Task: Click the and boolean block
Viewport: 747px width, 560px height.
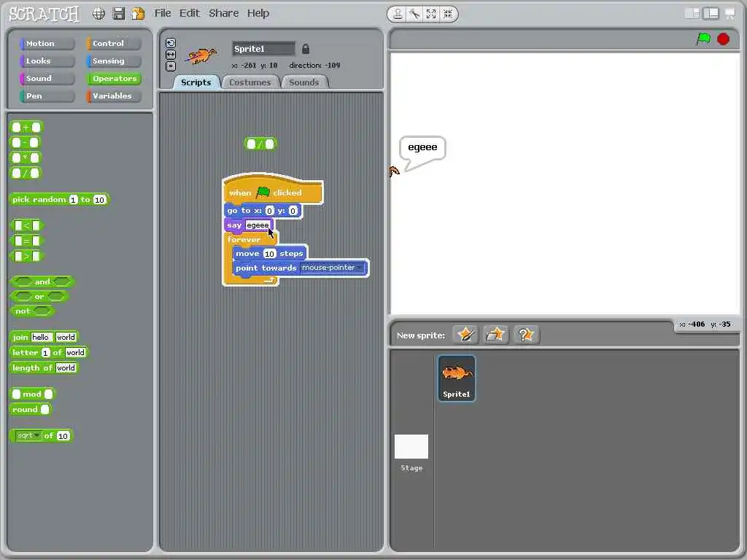Action: [x=42, y=282]
